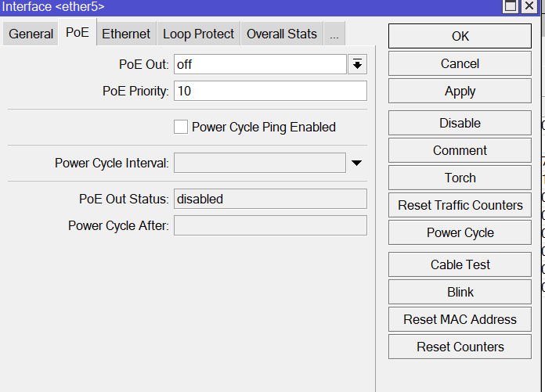Open the PoE Out dropdown arrow

tap(357, 64)
